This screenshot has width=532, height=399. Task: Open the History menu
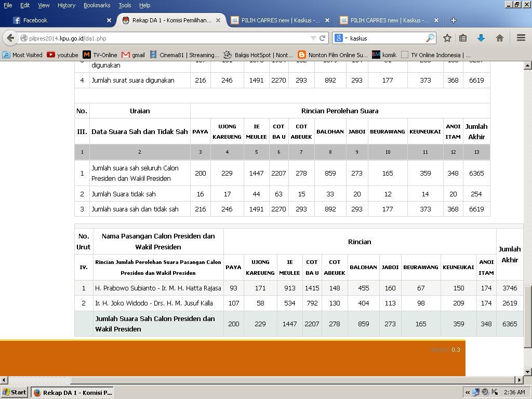click(x=66, y=5)
